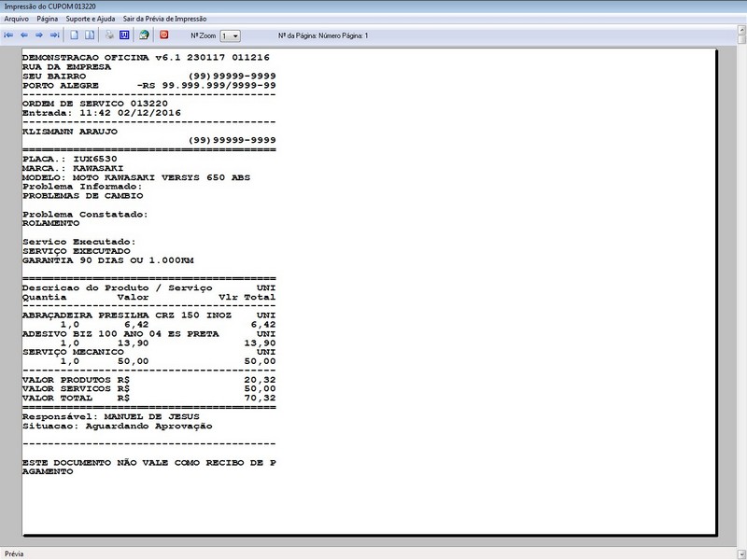Click 'Entrada: 11:42 02/12/2016' line
Image resolution: width=747 pixels, height=560 pixels.
(x=102, y=113)
